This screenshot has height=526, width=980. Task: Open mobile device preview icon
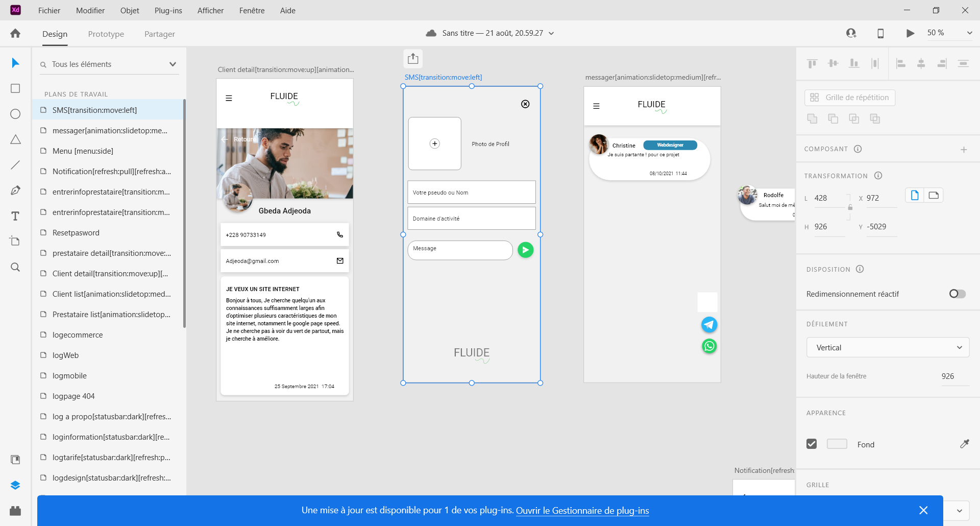coord(880,33)
